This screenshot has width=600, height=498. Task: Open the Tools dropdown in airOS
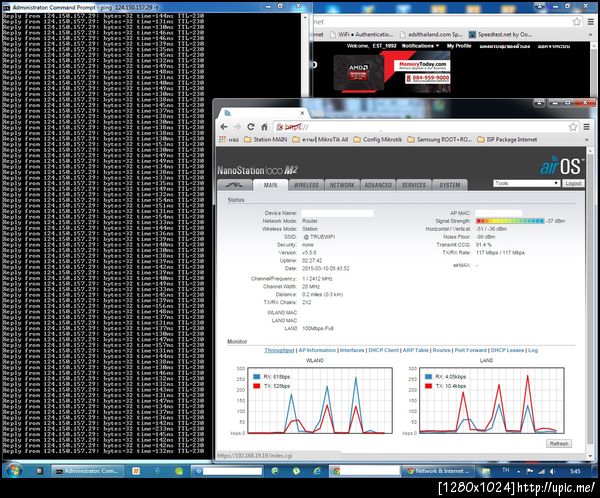point(527,183)
